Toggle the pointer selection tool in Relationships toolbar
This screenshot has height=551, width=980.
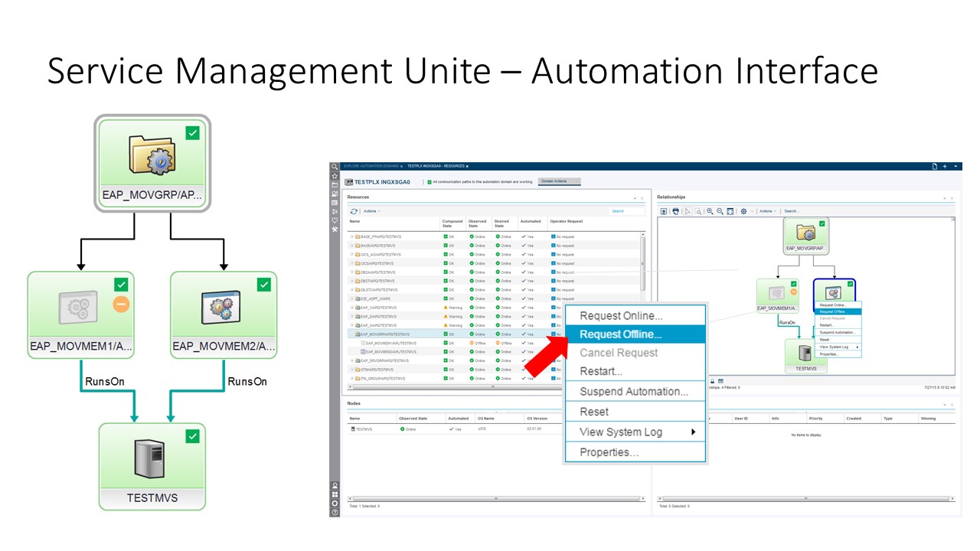pos(687,210)
